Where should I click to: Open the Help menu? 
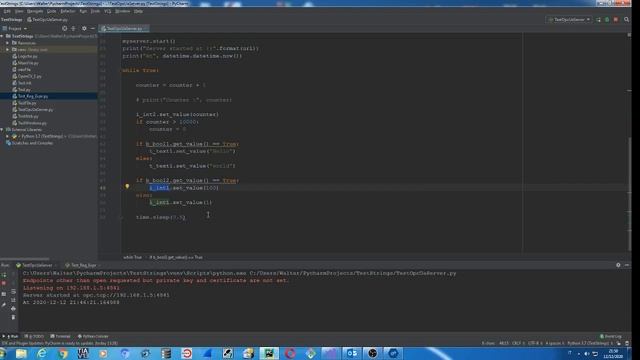point(138,11)
